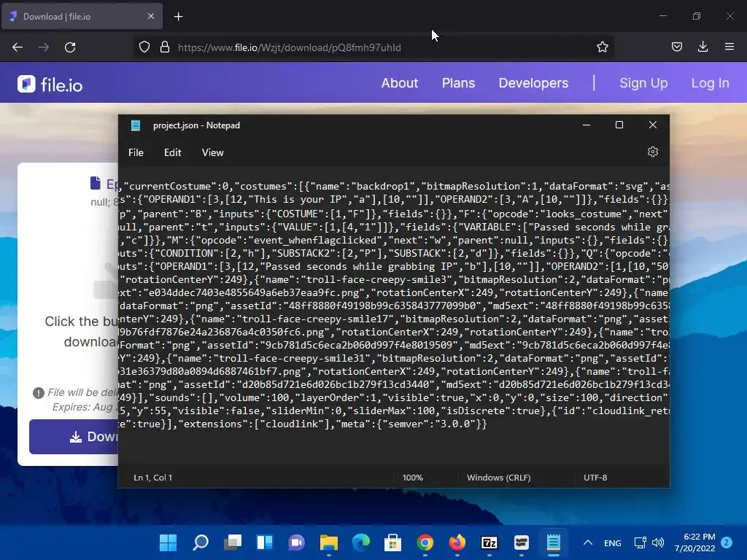Show hidden tray icons chevron
Viewport: 747px width, 560px height.
[x=588, y=542]
